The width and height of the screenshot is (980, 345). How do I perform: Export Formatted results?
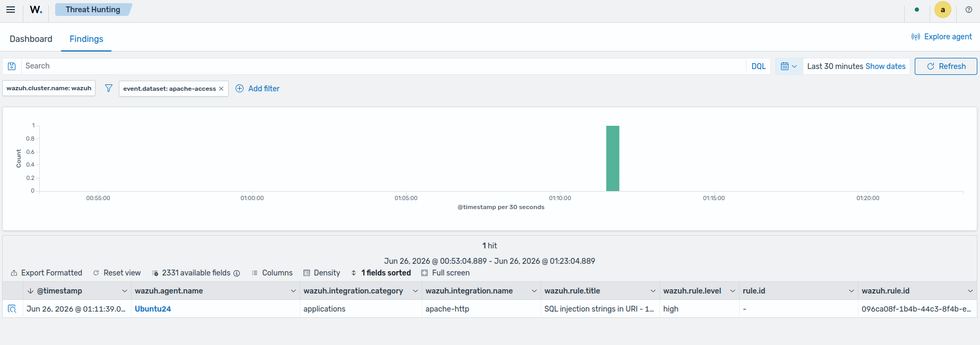pos(47,273)
